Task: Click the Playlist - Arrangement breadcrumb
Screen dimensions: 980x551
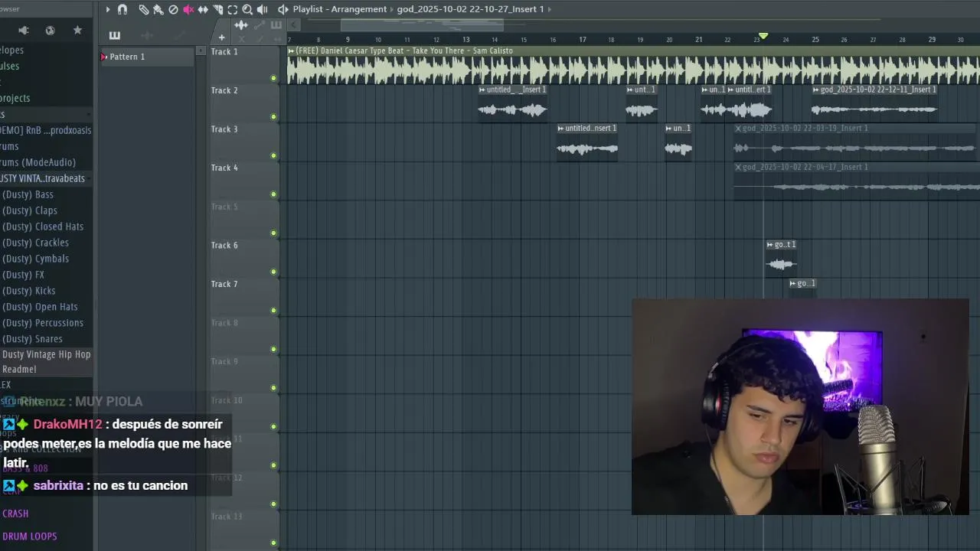Action: pyautogui.click(x=339, y=9)
